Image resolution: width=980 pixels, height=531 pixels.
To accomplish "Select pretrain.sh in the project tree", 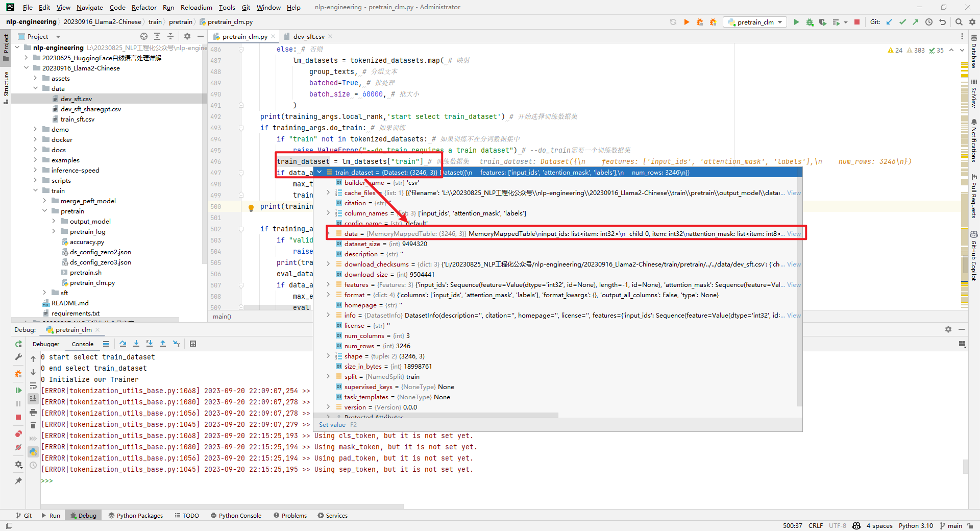I will (85, 272).
